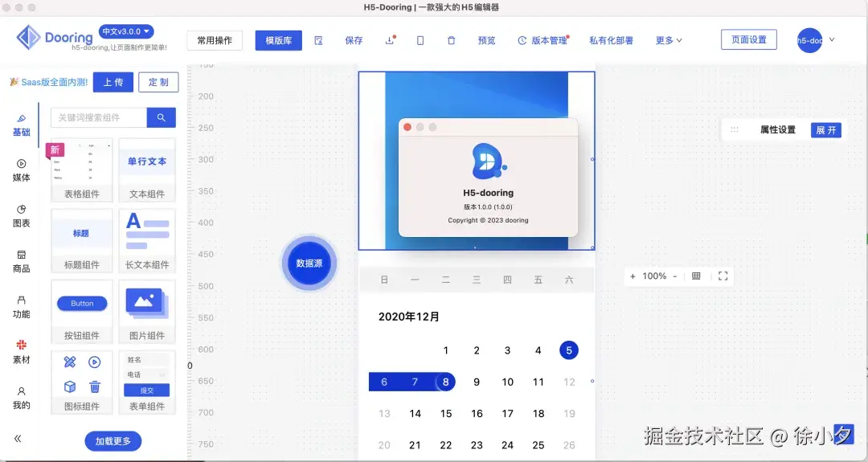
Task: Select calendar date 23
Action: tap(477, 445)
